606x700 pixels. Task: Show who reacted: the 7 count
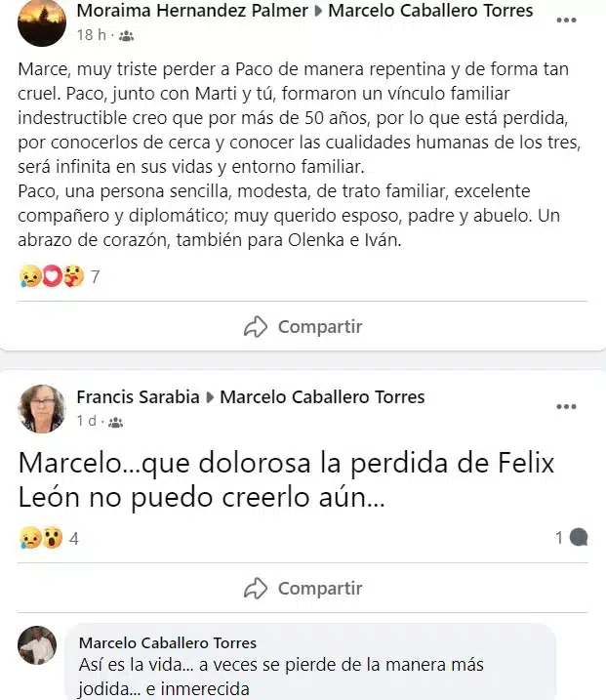pyautogui.click(x=95, y=277)
